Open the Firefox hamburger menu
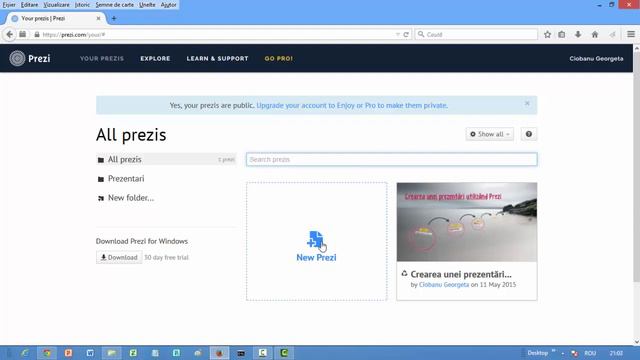Image resolution: width=640 pixels, height=360 pixels. point(631,35)
